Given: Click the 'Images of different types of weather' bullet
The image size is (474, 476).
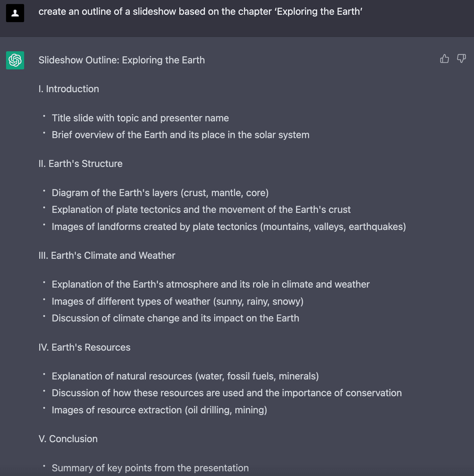Looking at the screenshot, I should (177, 301).
